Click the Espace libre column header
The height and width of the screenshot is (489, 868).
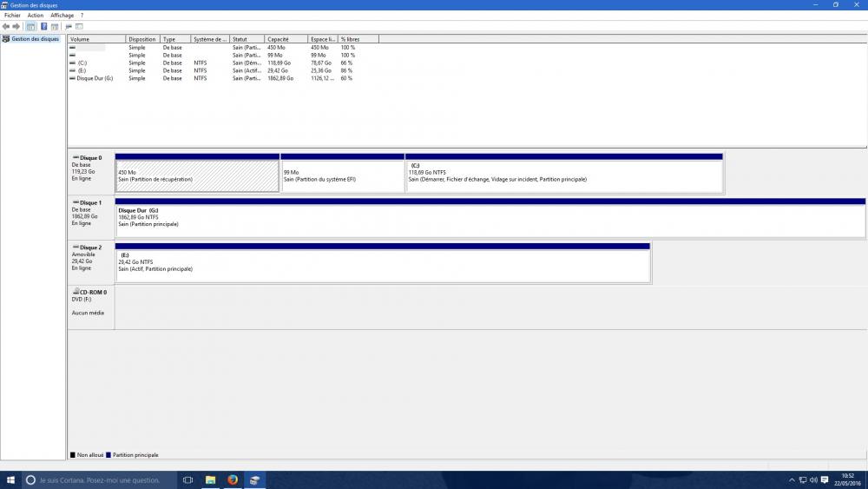(x=323, y=39)
